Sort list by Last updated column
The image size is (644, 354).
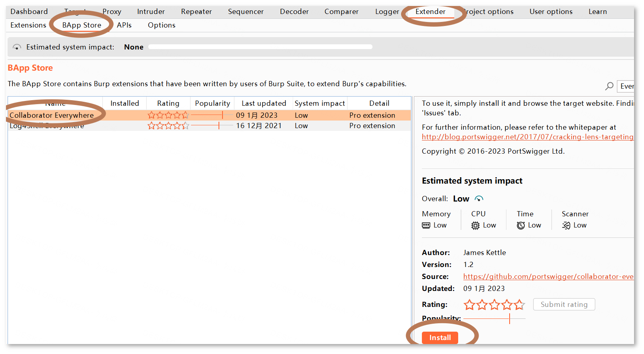(x=264, y=103)
